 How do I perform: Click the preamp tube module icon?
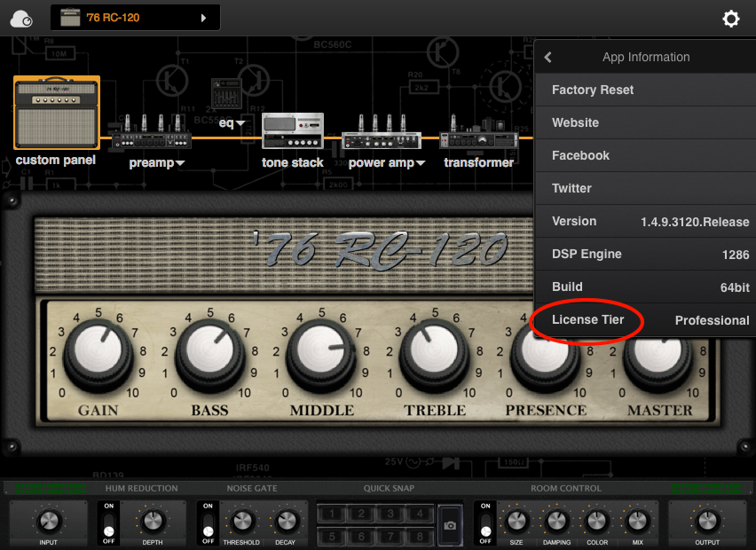coord(152,131)
